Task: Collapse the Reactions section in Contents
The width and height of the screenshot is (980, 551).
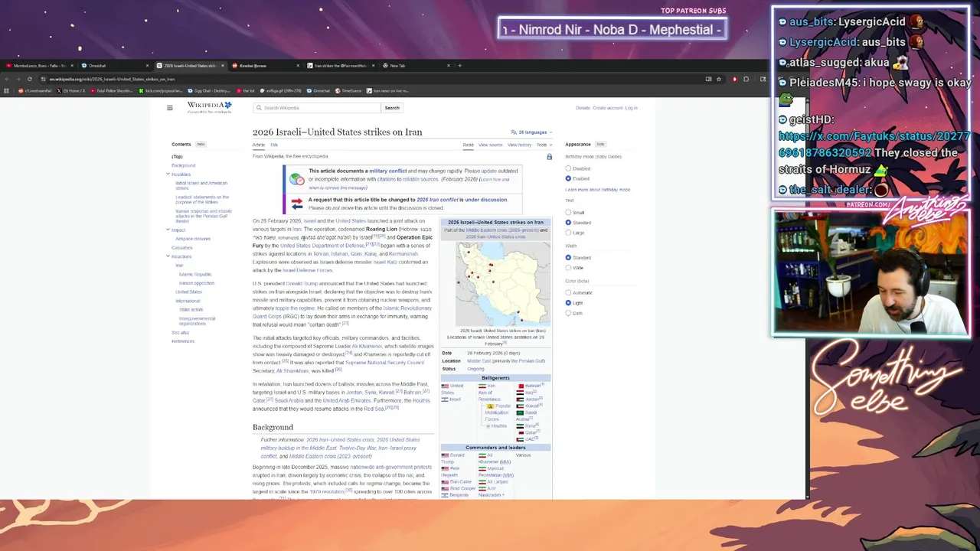Action: point(168,256)
